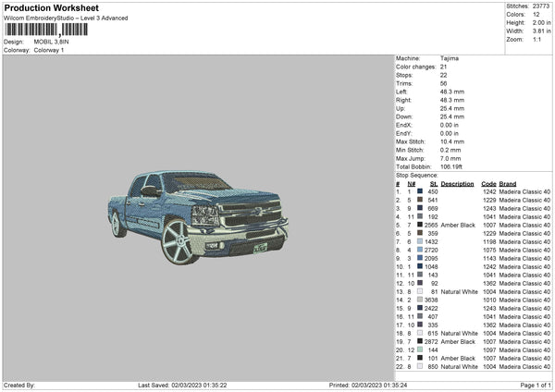Click the Stitches count 23773

click(542, 6)
